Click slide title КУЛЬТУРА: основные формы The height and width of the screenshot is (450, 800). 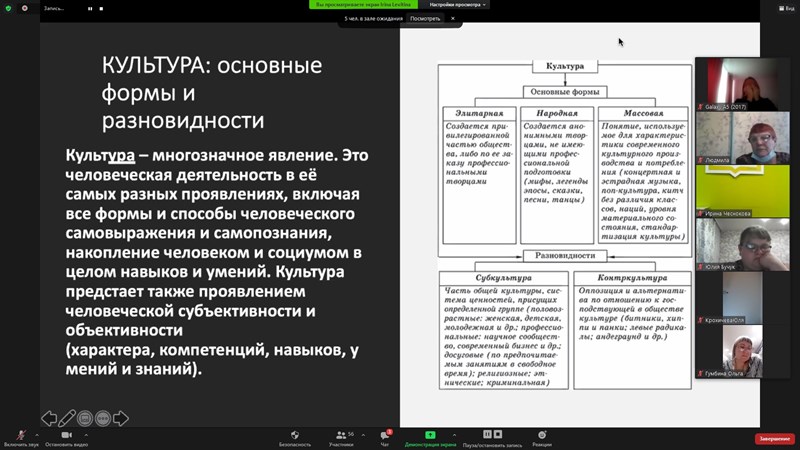[212, 93]
